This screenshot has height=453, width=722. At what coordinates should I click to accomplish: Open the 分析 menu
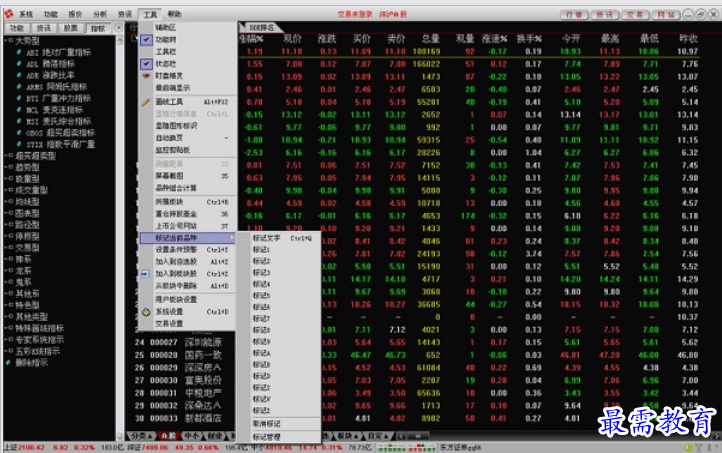(x=99, y=14)
